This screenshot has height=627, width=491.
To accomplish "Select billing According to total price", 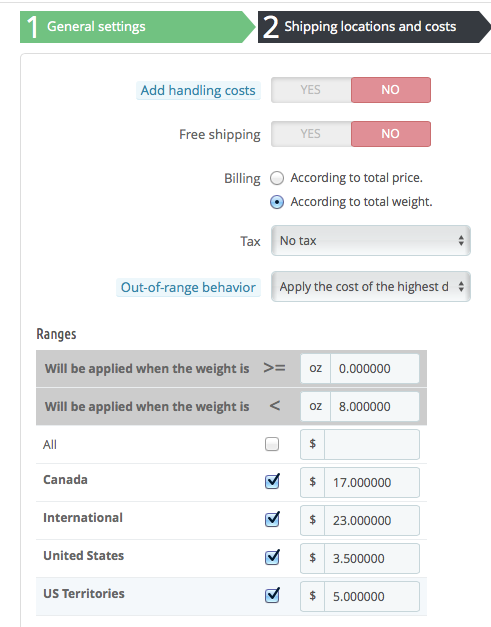I will coord(277,178).
